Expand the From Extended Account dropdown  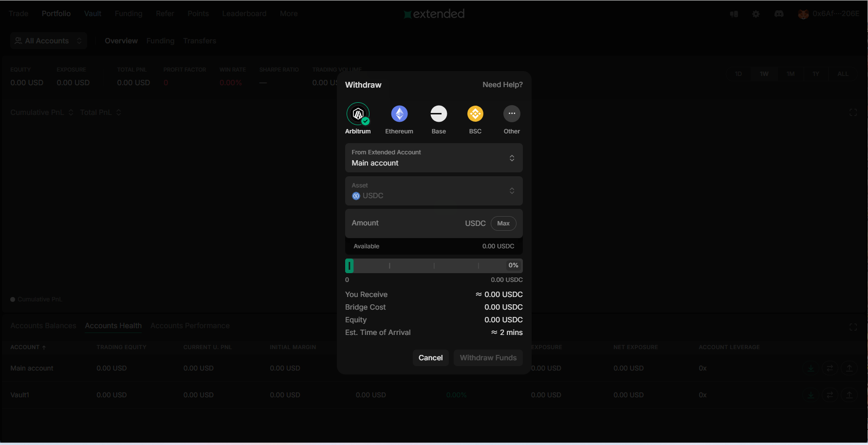tap(433, 158)
